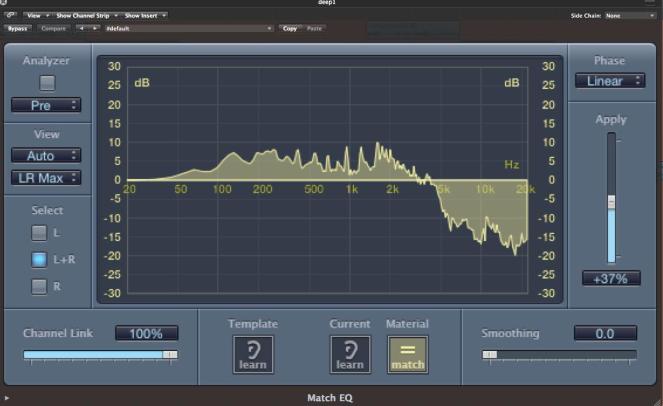Go to the previous preset arrow
The width and height of the screenshot is (663, 406).
81,28
